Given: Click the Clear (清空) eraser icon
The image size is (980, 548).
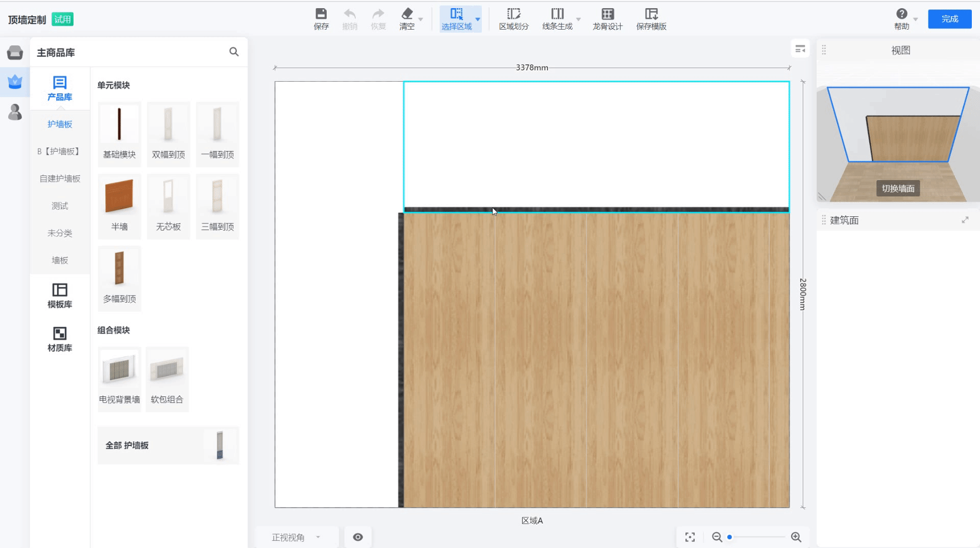Looking at the screenshot, I should tap(407, 14).
